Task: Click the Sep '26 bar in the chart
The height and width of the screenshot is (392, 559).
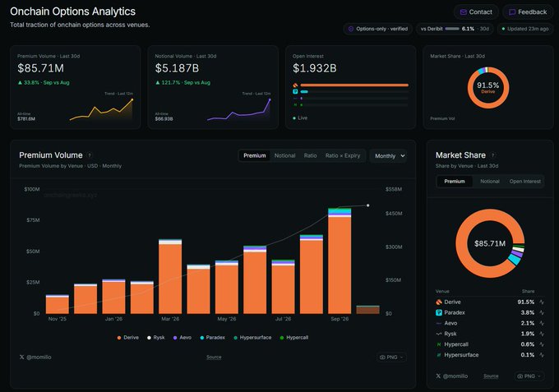Action: point(340,261)
